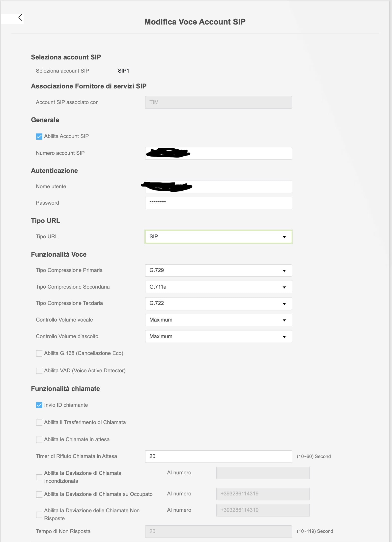The width and height of the screenshot is (392, 542).
Task: Click the Nome utente field
Action: 218,187
